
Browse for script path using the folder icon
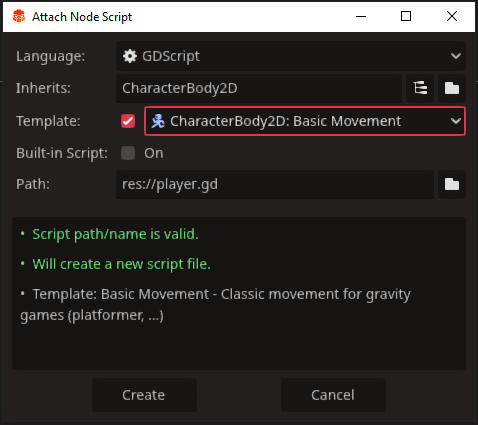point(452,184)
